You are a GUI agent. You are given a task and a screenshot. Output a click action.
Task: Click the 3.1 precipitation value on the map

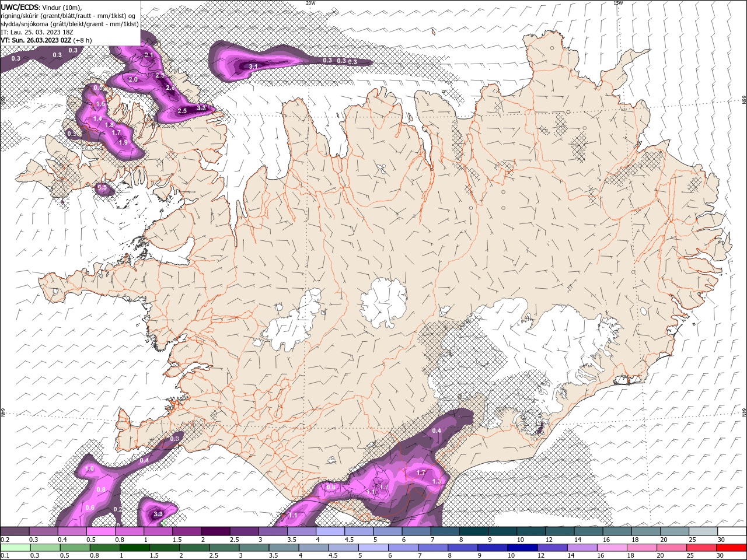tap(253, 67)
